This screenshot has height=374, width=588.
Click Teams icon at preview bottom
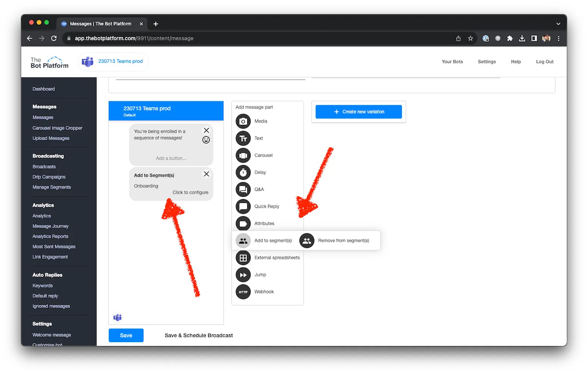click(118, 317)
